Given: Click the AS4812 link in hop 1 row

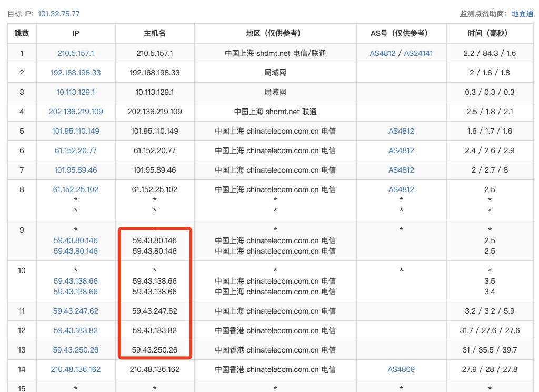Looking at the screenshot, I should pyautogui.click(x=383, y=53).
